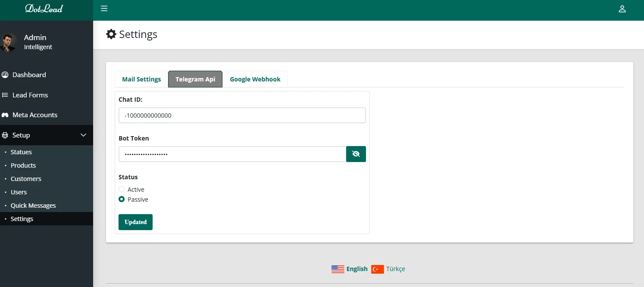
Task: Click the Setup icon in sidebar
Action: coord(5,135)
